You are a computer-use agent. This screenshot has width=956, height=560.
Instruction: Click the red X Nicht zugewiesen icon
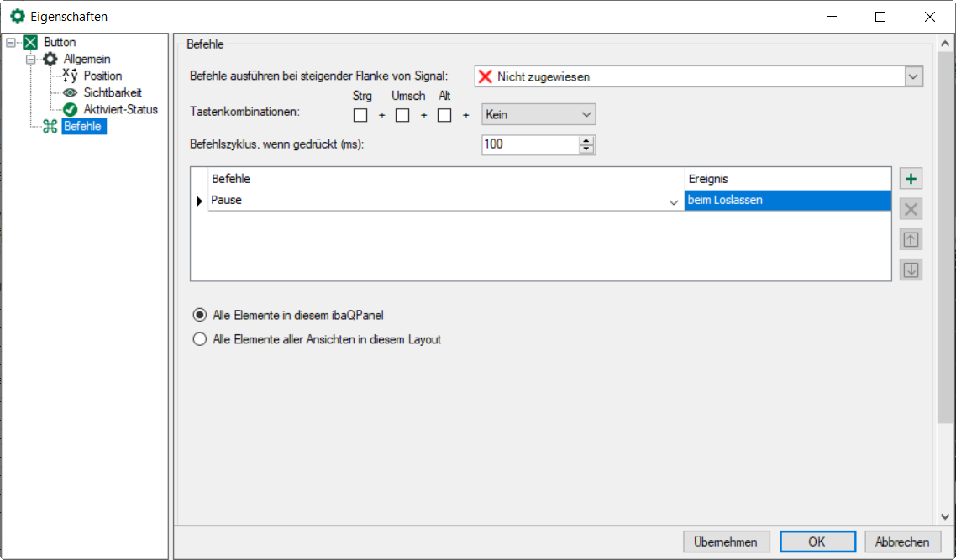(486, 76)
